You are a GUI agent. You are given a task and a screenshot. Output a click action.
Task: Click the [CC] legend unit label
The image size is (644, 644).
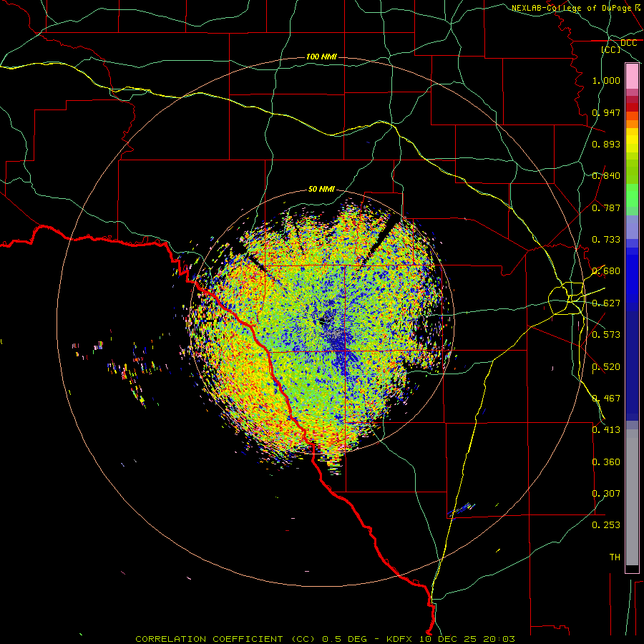(x=611, y=49)
